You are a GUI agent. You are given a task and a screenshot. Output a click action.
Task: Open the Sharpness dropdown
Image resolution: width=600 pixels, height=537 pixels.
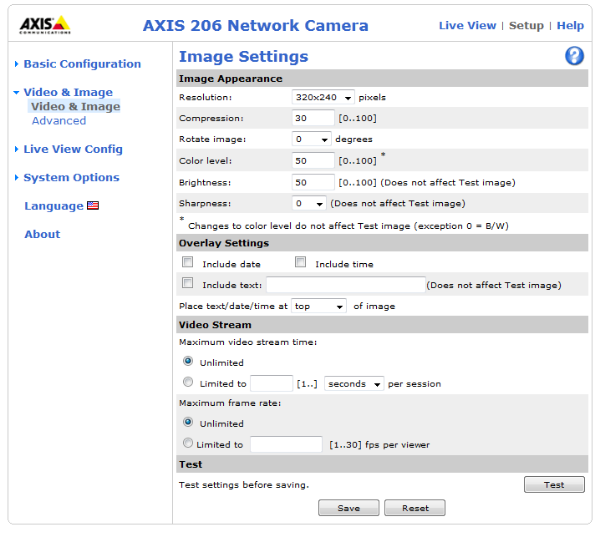[309, 203]
